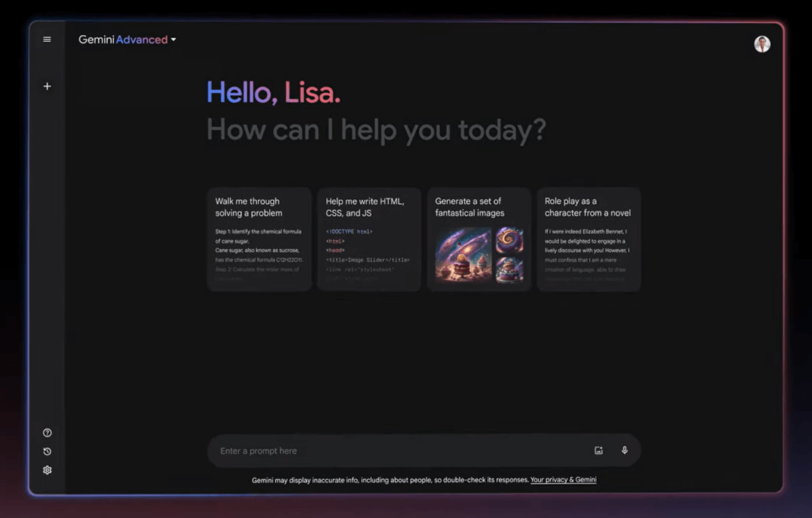Image resolution: width=812 pixels, height=518 pixels.
Task: Choose the Help me write HTML, CSS, and JS card
Action: 369,240
